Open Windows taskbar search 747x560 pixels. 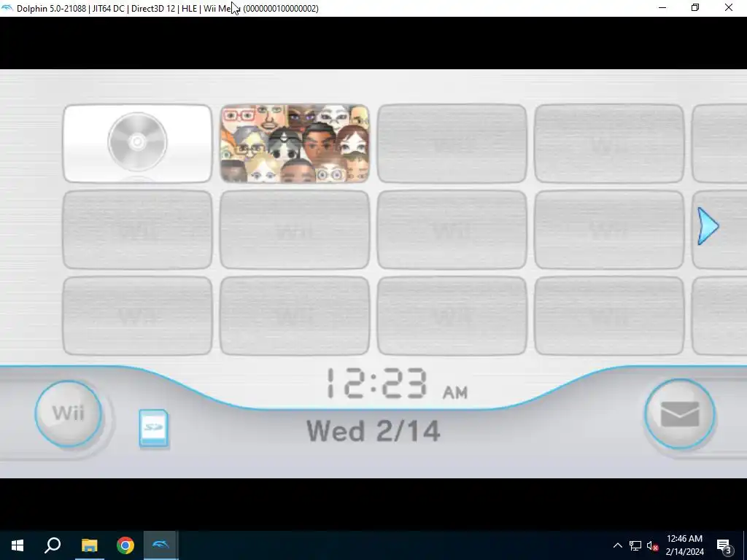point(53,545)
